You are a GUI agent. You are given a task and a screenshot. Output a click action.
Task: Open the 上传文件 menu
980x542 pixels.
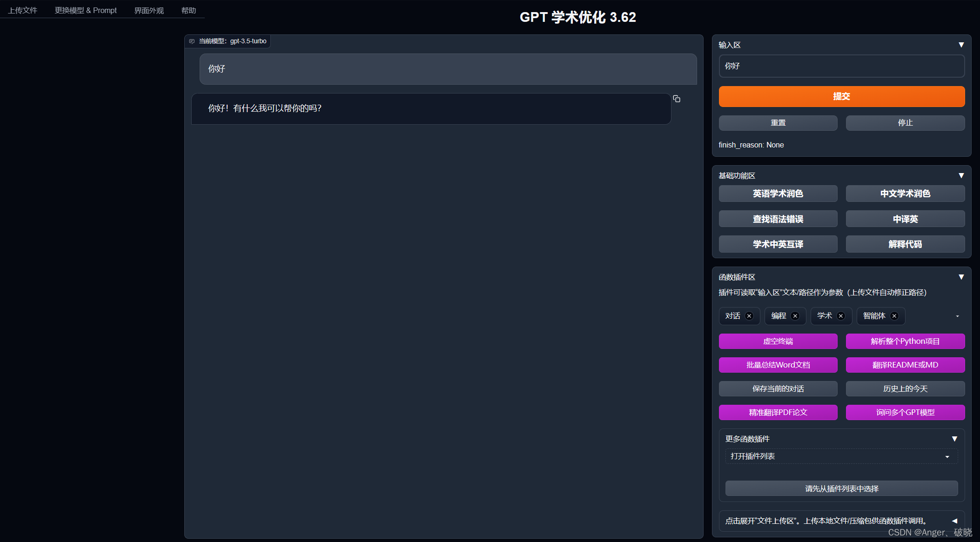[22, 10]
